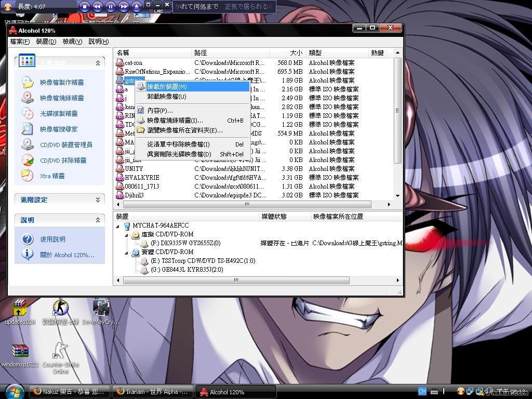Open the DevilMayCry... desktop shortcut
The height and width of the screenshot is (399, 532).
pyautogui.click(x=101, y=312)
